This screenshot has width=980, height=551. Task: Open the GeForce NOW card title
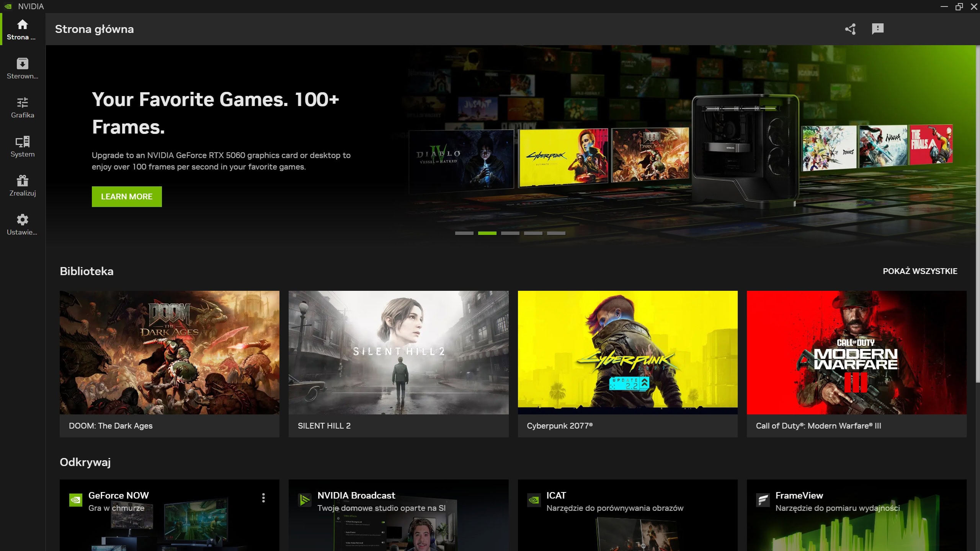(118, 496)
